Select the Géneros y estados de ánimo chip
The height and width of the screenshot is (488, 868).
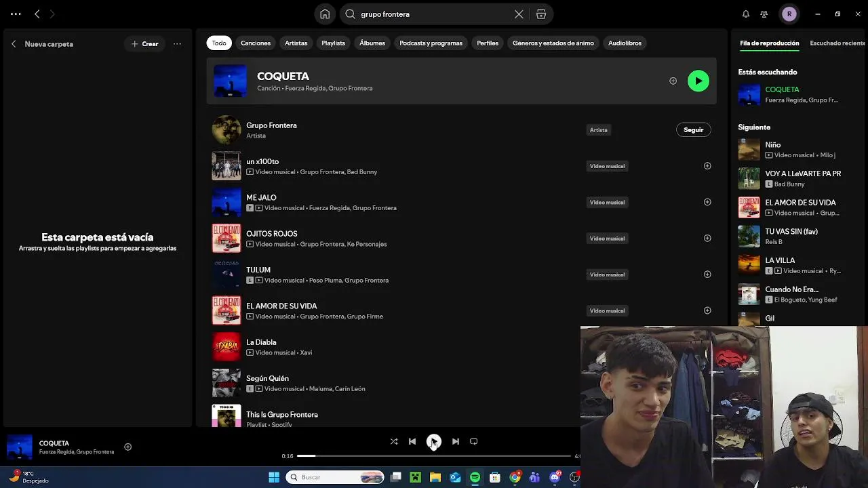553,43
